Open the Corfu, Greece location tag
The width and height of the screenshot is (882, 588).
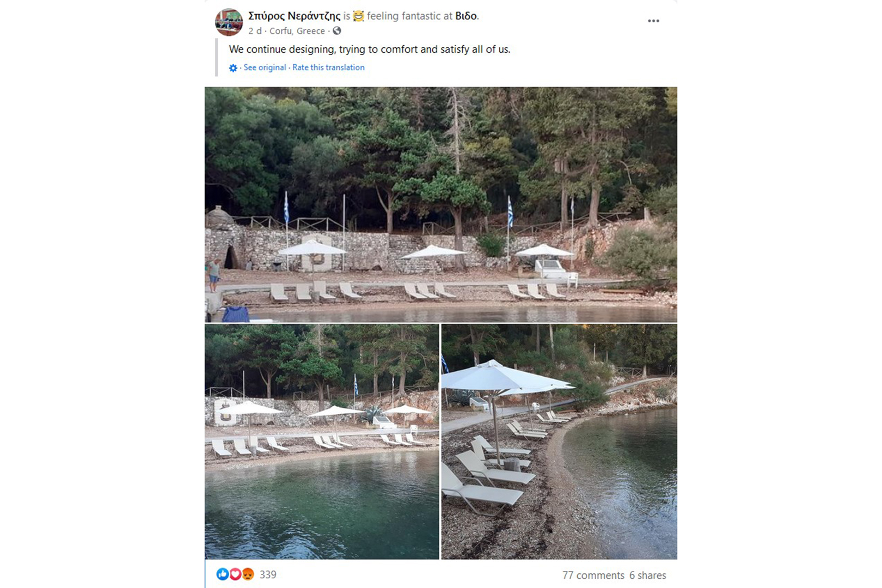point(295,31)
